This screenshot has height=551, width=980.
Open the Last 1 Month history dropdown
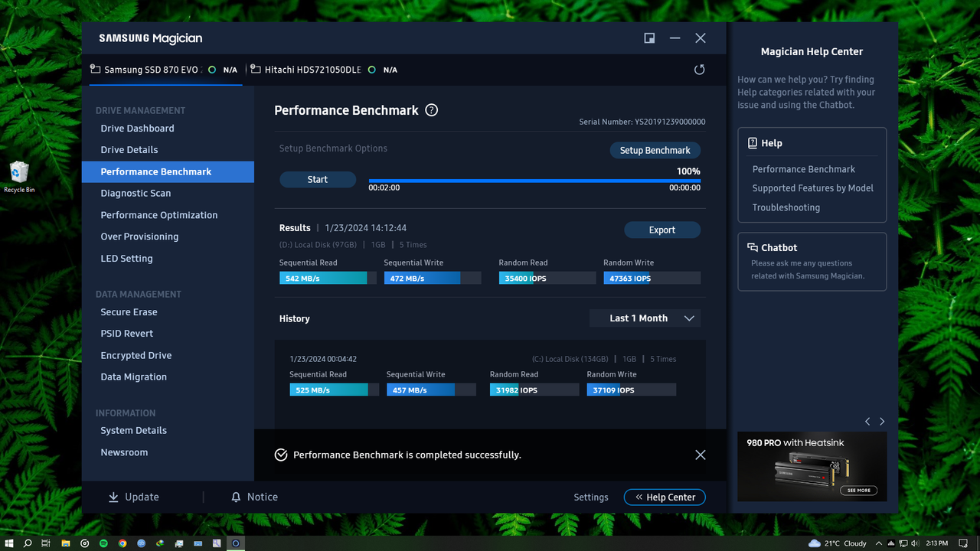click(645, 318)
